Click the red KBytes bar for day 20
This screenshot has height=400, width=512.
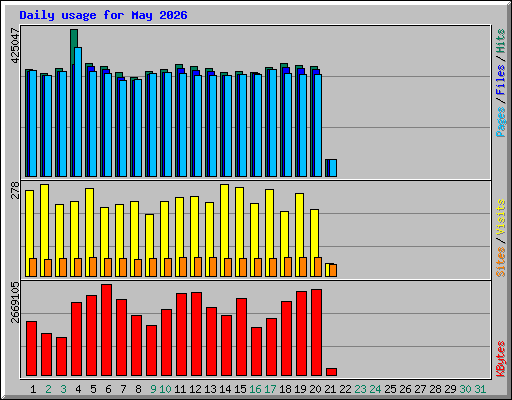pyautogui.click(x=317, y=333)
